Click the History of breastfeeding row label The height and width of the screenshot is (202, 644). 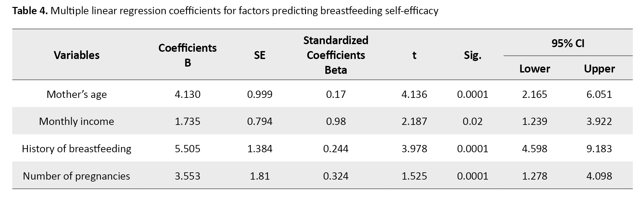pos(77,149)
